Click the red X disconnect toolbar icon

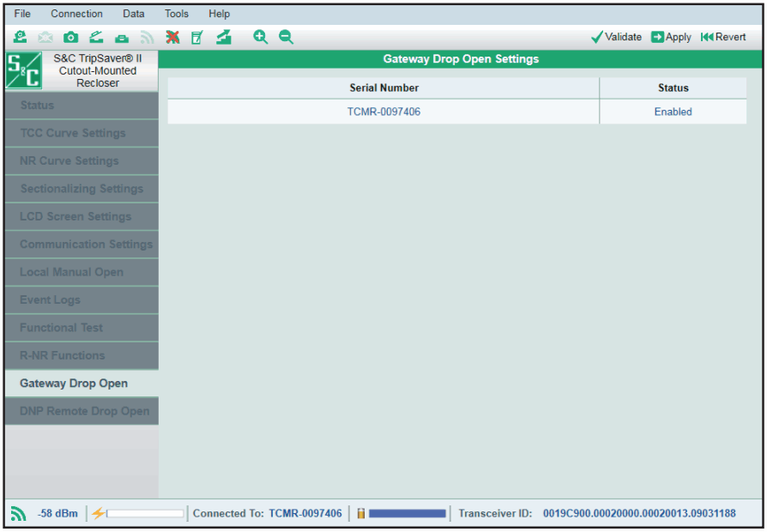tap(172, 37)
